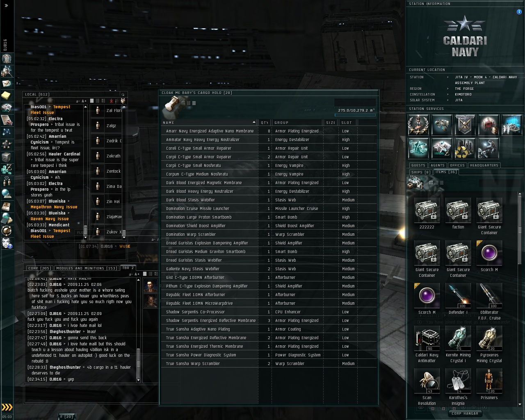Open the Agents station tab
Screen dimensions: 525x420
[x=438, y=165]
